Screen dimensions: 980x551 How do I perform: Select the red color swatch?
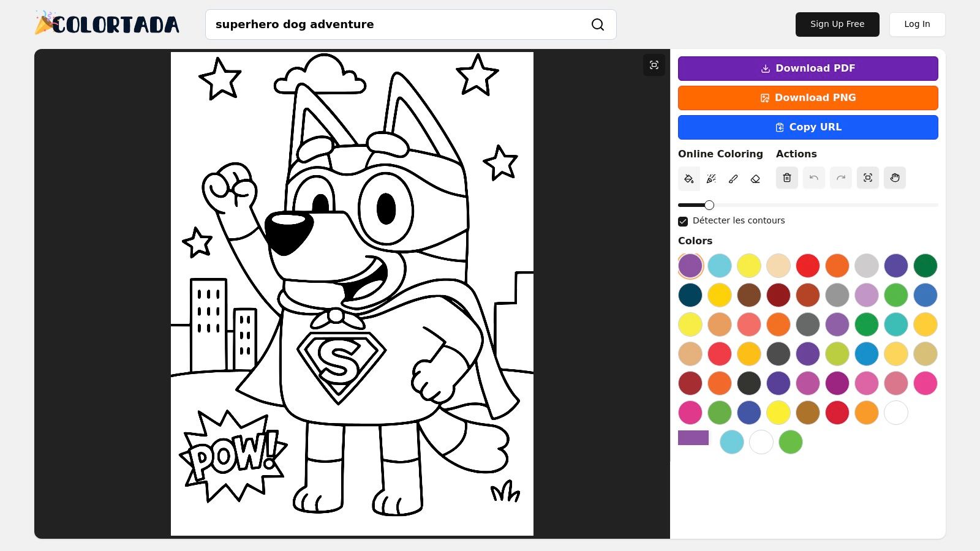[x=808, y=266]
